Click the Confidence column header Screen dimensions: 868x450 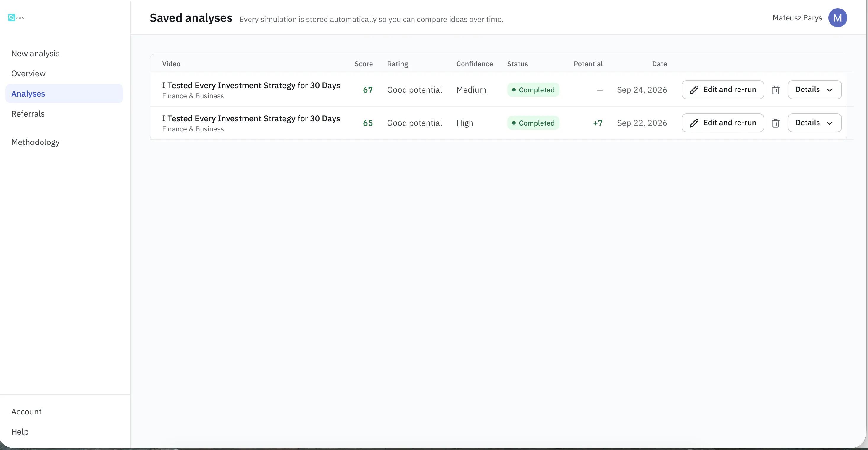pos(474,64)
